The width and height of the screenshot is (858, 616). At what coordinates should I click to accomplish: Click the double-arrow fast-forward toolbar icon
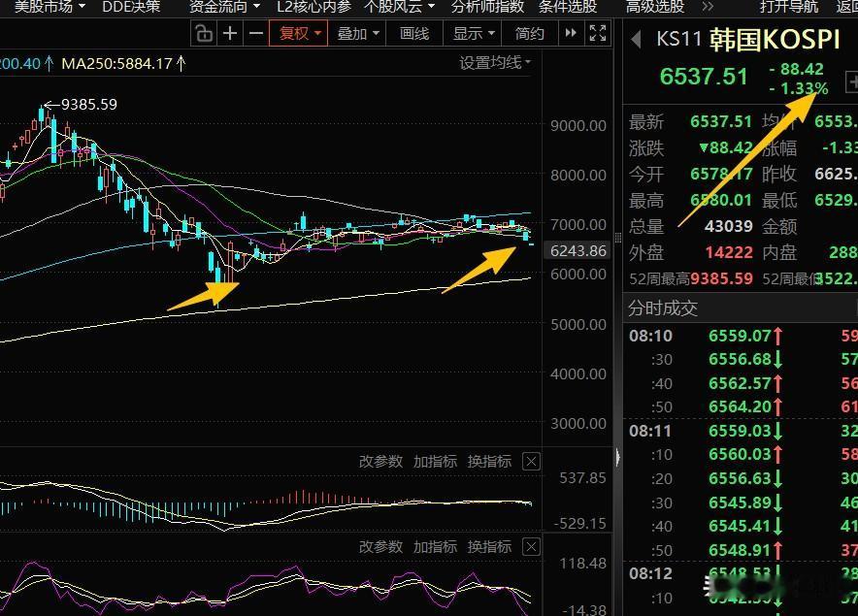pyautogui.click(x=570, y=33)
